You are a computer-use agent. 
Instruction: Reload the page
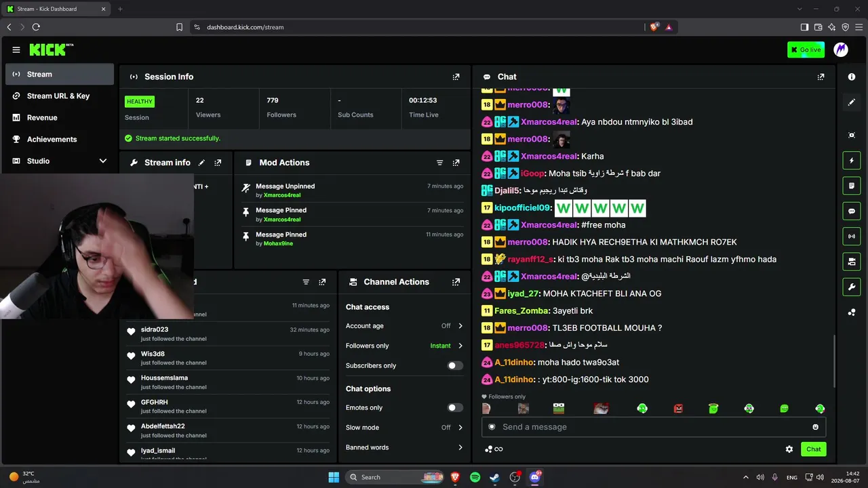pyautogui.click(x=36, y=27)
